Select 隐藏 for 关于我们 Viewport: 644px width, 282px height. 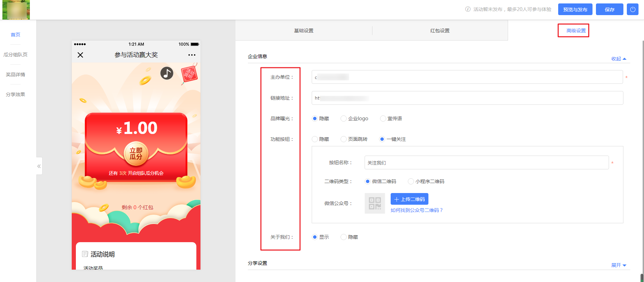coord(349,237)
